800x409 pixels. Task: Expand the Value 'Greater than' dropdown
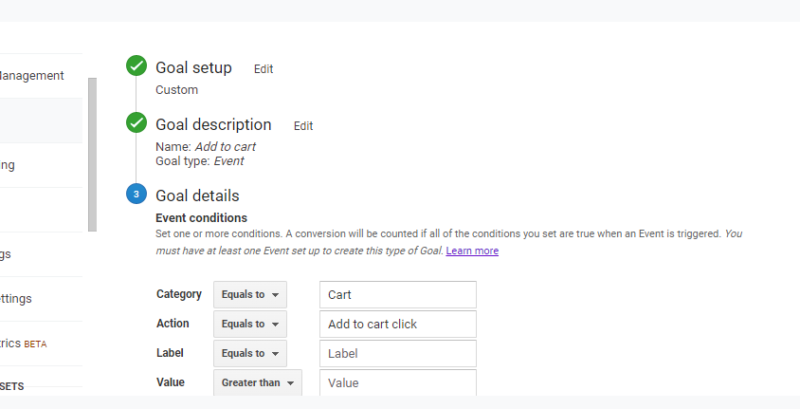point(257,383)
